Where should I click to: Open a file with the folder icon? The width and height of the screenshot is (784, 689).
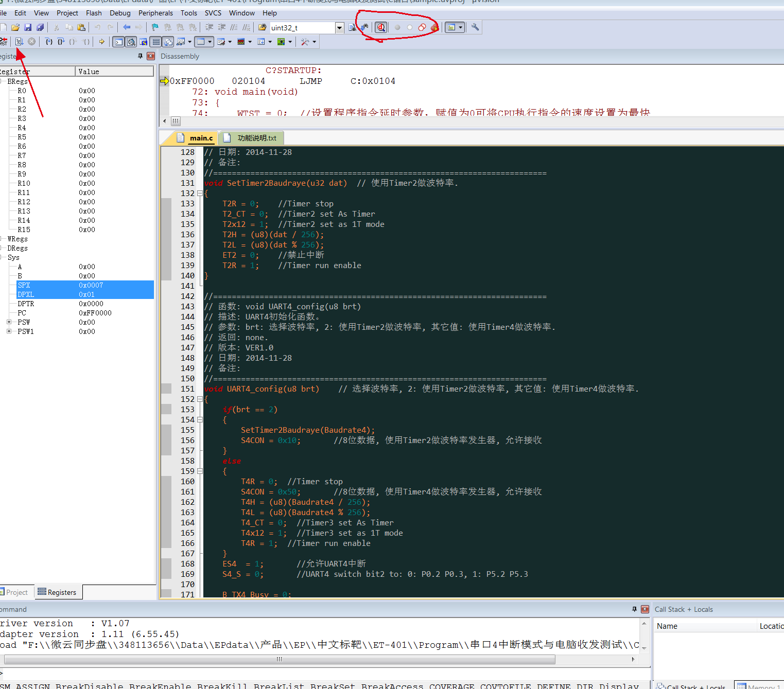click(x=15, y=27)
